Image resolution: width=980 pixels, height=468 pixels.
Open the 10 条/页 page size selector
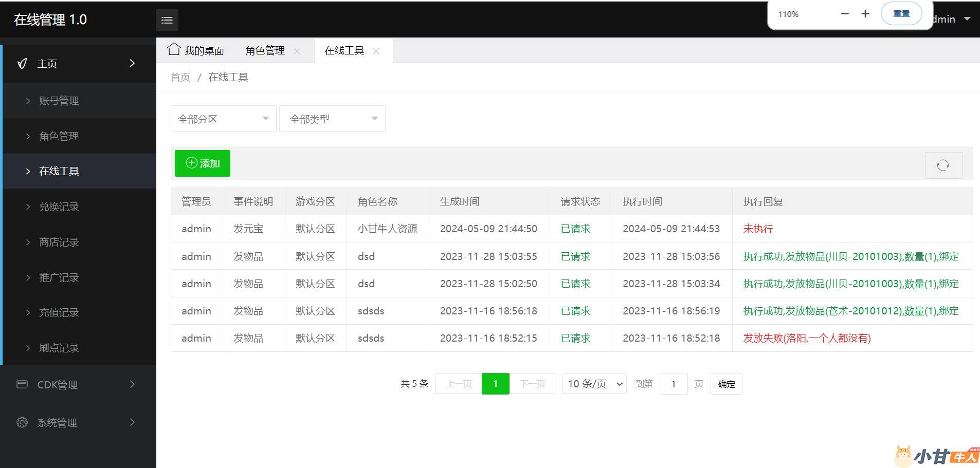[x=594, y=384]
